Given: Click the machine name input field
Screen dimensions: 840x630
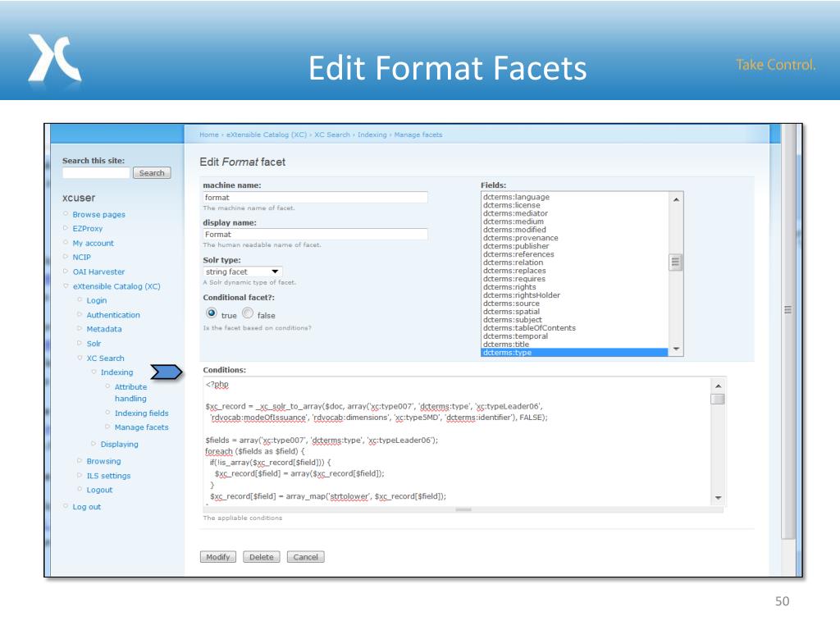Looking at the screenshot, I should coord(315,197).
